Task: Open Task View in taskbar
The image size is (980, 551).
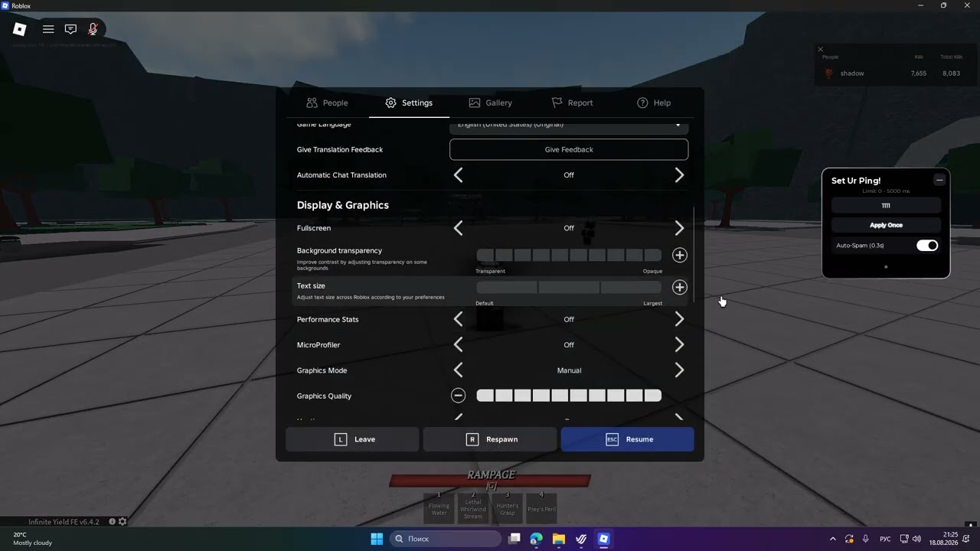Action: click(514, 539)
